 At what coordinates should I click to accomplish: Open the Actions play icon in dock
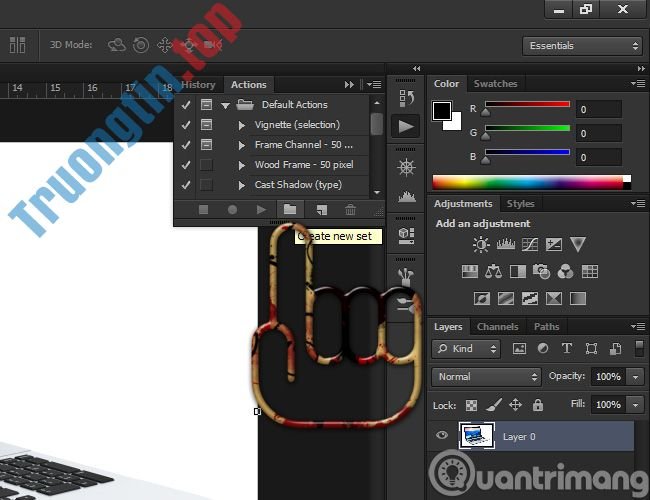(405, 126)
